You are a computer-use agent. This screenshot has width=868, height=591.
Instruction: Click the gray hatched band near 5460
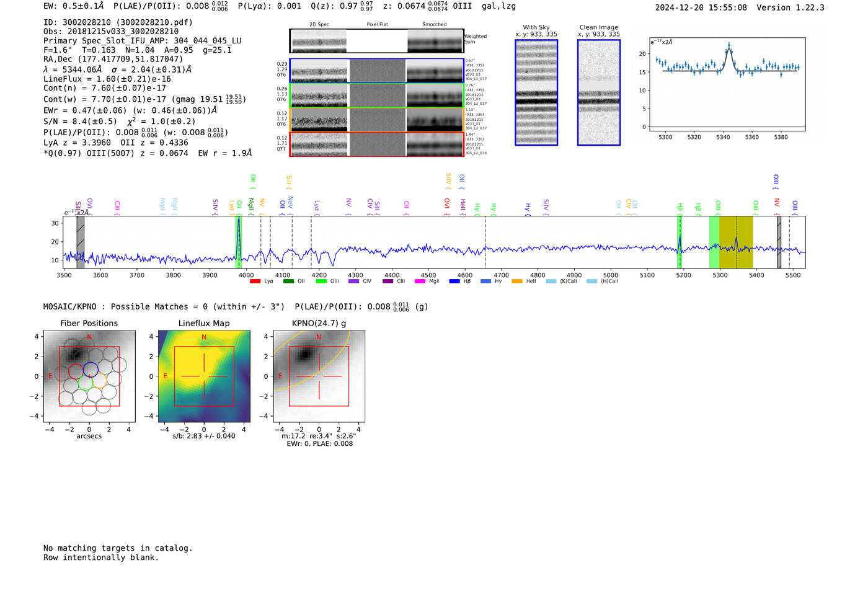[779, 242]
